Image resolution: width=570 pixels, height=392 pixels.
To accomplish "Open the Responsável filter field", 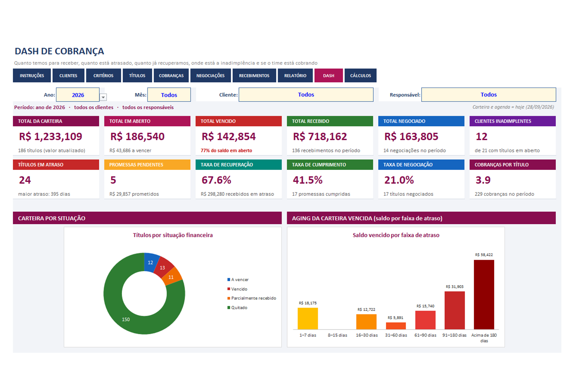I will point(489,95).
